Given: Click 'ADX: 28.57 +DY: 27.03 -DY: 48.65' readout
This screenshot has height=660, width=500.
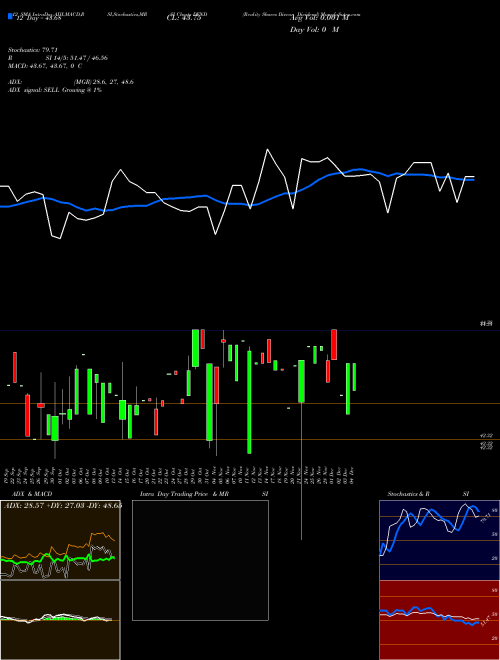Looking at the screenshot, I should click(x=62, y=505).
